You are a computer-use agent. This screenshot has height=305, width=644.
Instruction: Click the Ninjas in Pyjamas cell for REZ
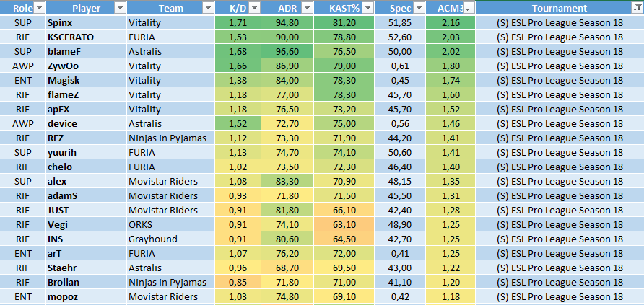click(x=170, y=138)
